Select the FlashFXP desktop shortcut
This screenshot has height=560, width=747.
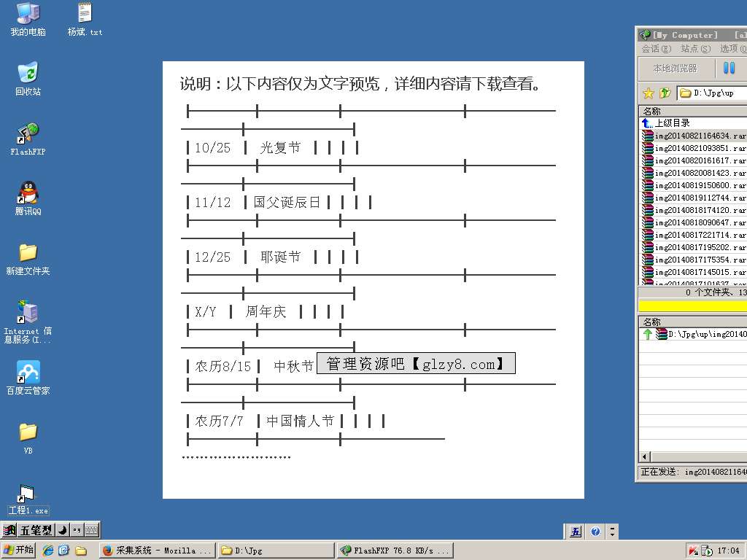[28, 139]
